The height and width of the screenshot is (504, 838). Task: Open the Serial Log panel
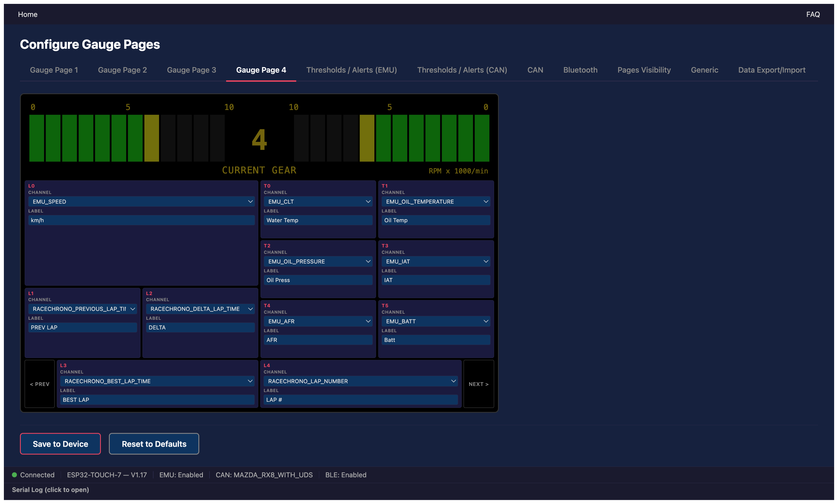[50, 490]
